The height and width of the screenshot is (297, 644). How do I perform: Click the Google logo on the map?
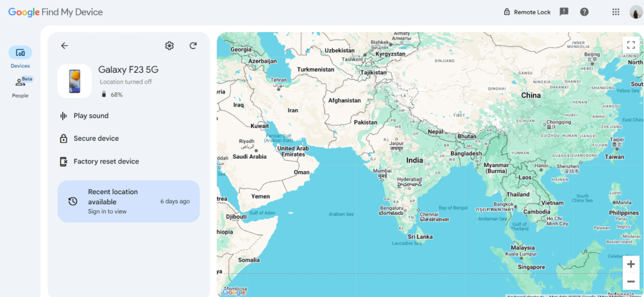tap(234, 292)
